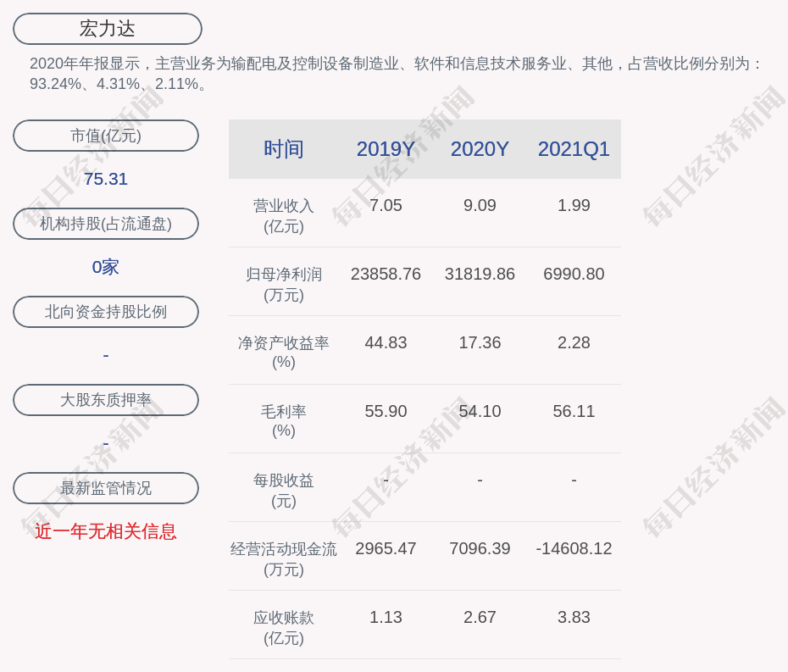Select the 市值(亿元) label button
This screenshot has width=788, height=672.
106,136
